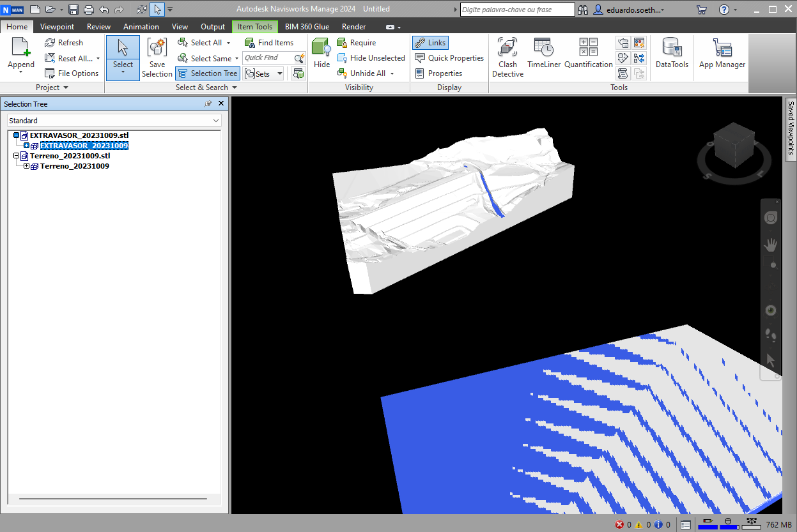
Task: Toggle the Selection Tree button
Action: [207, 73]
